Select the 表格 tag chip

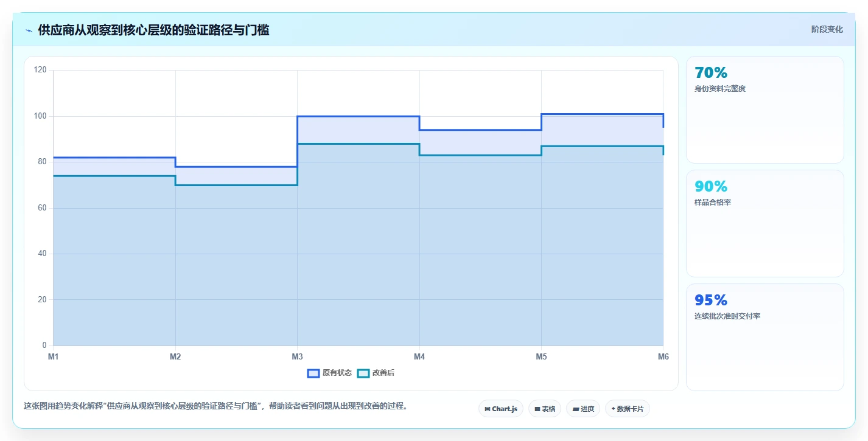[545, 409]
